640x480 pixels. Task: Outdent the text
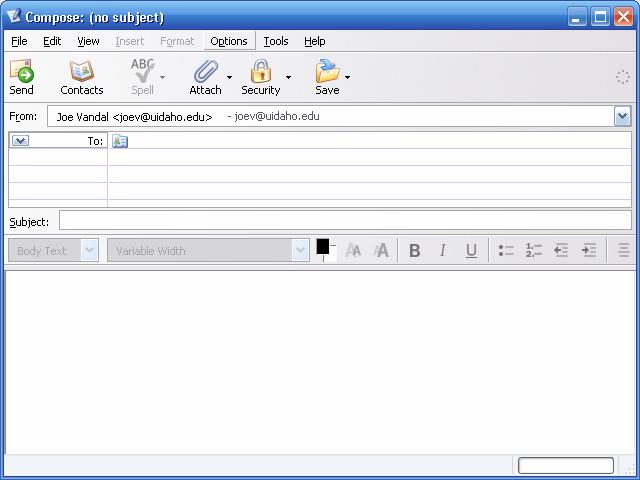[561, 250]
